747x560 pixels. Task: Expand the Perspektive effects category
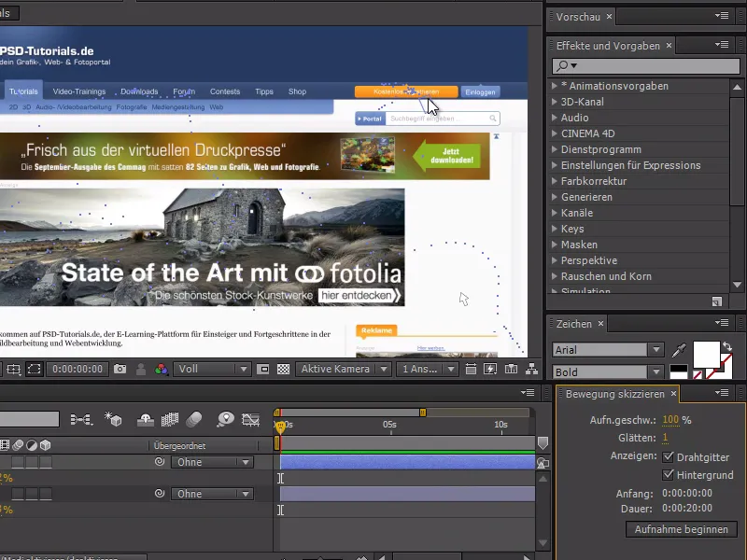point(554,260)
